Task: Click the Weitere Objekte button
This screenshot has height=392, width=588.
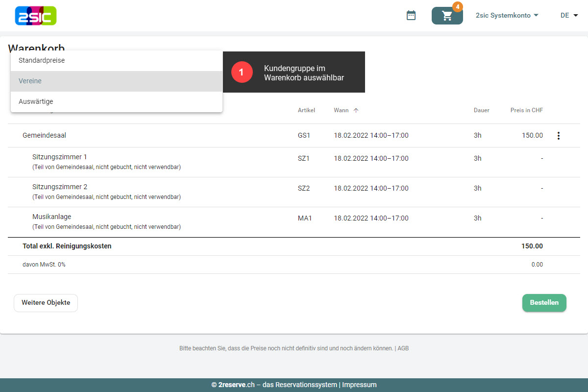Action: 46,303
